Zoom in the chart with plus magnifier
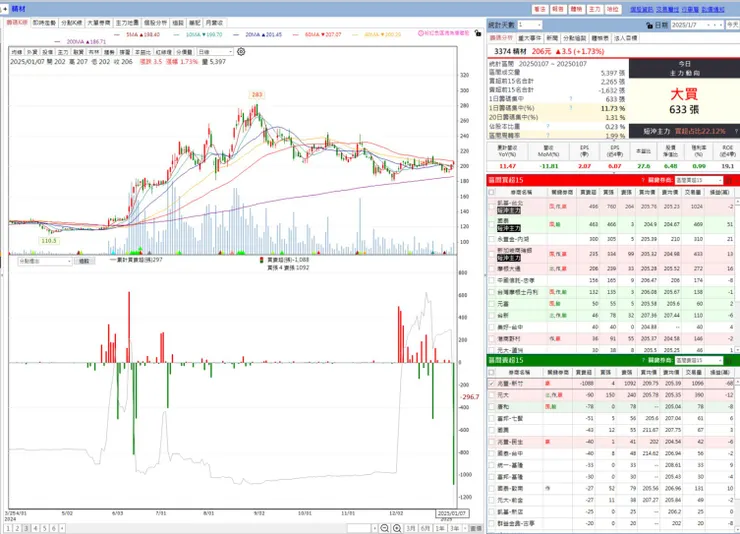The height and width of the screenshot is (534, 740). [x=397, y=528]
